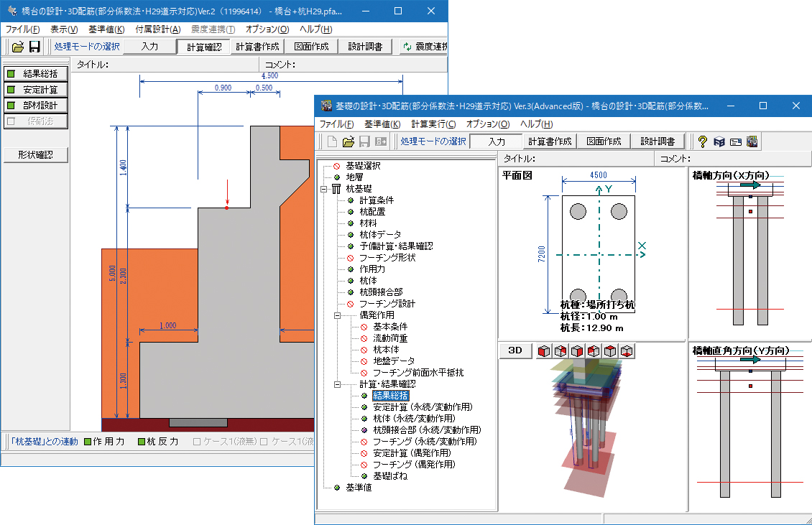
Task: Select 基礎選択 in the foundation tree
Action: [x=363, y=166]
